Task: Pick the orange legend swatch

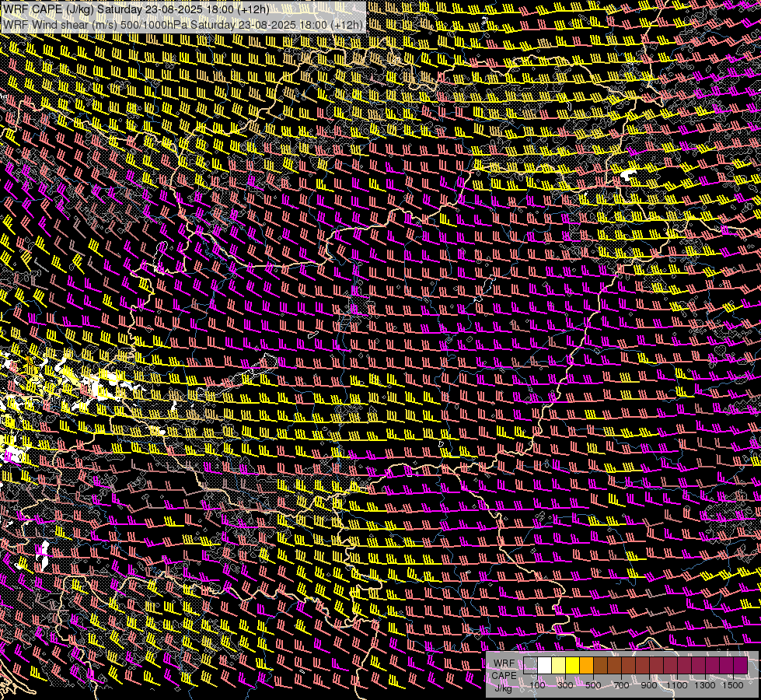Action: pos(586,665)
